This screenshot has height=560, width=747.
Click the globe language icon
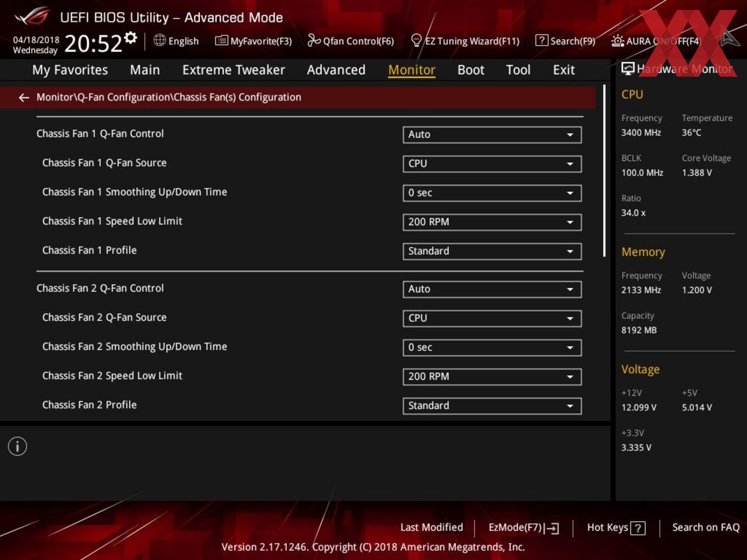pyautogui.click(x=159, y=40)
